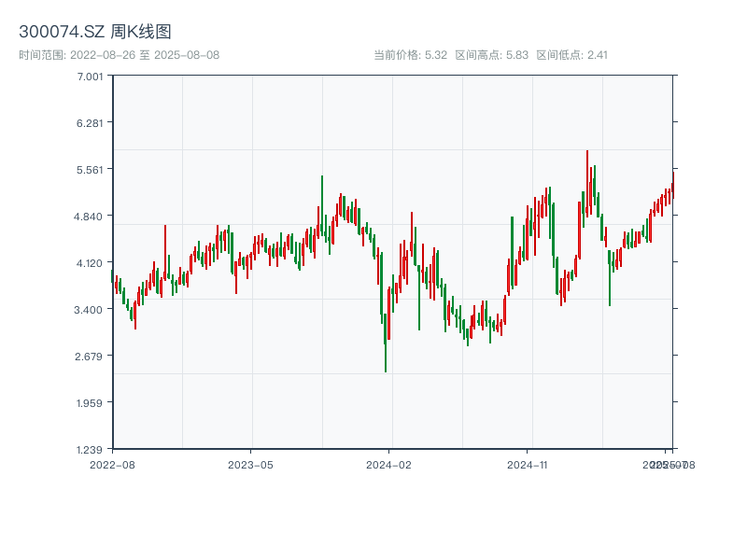Click the x-axis label 2024-02
Image resolution: width=747 pixels, height=560 pixels.
(388, 465)
